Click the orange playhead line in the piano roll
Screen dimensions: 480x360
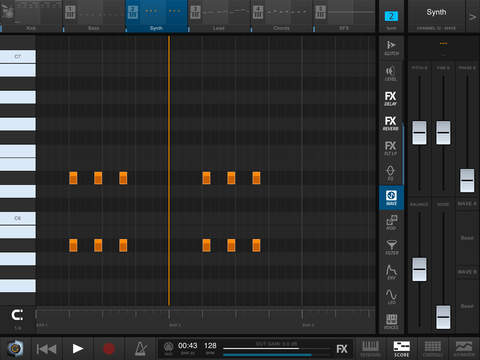(x=169, y=170)
